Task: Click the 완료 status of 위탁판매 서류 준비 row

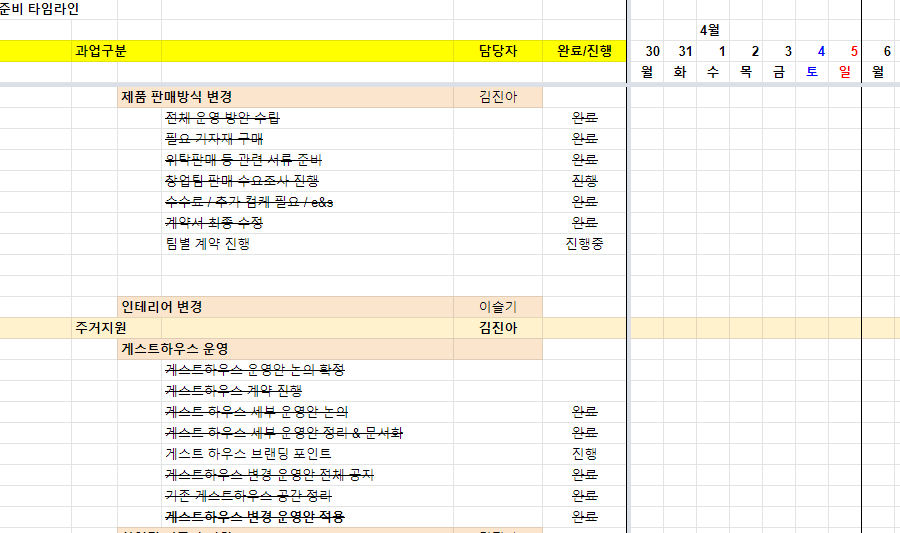Action: pos(584,159)
